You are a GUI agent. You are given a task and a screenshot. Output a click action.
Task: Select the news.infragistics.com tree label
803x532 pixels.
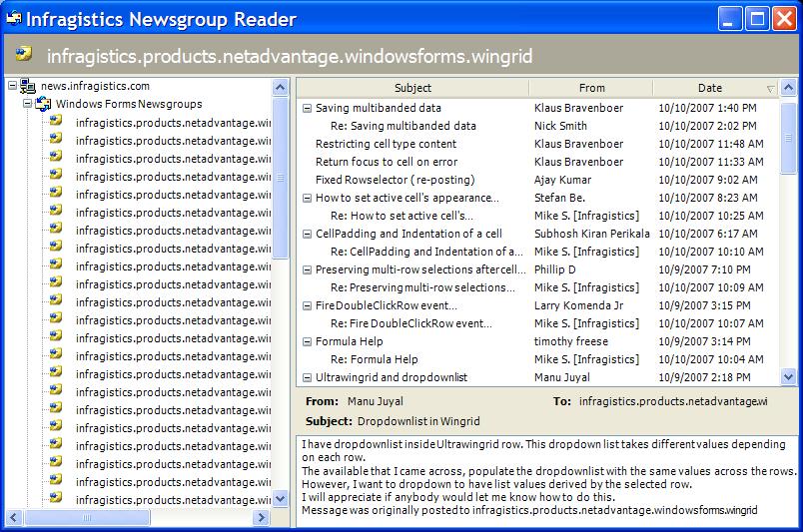95,86
